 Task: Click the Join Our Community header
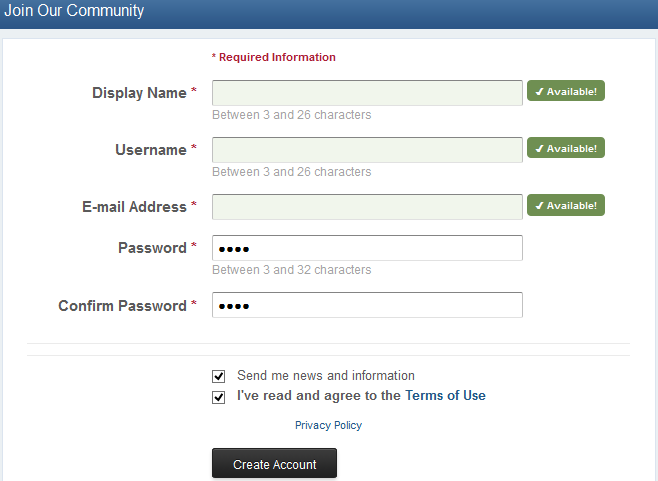click(74, 11)
